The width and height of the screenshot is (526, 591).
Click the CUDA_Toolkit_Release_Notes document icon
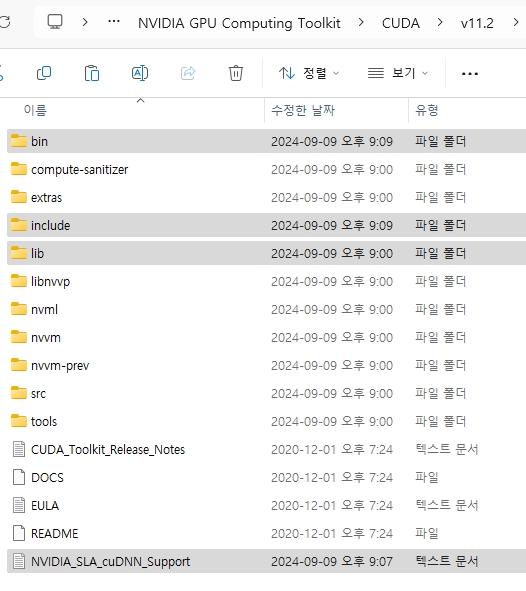point(19,449)
